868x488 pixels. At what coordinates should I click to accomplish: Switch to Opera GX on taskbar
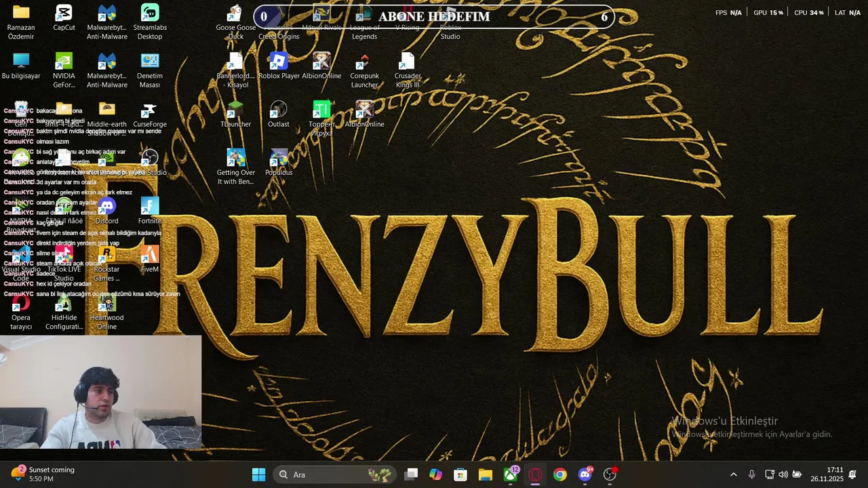point(535,474)
